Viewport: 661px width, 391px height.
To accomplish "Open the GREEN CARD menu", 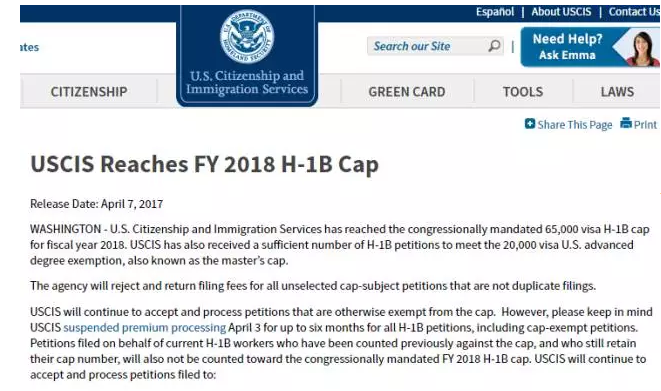I will pyautogui.click(x=407, y=91).
